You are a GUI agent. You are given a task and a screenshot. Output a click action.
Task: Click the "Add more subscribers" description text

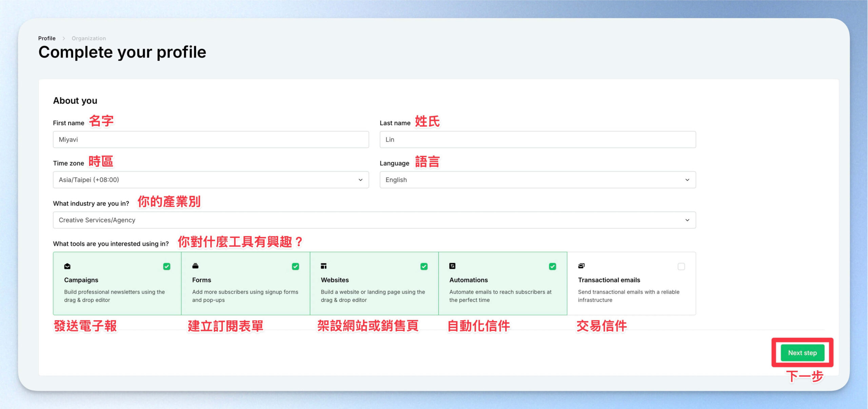(x=245, y=296)
